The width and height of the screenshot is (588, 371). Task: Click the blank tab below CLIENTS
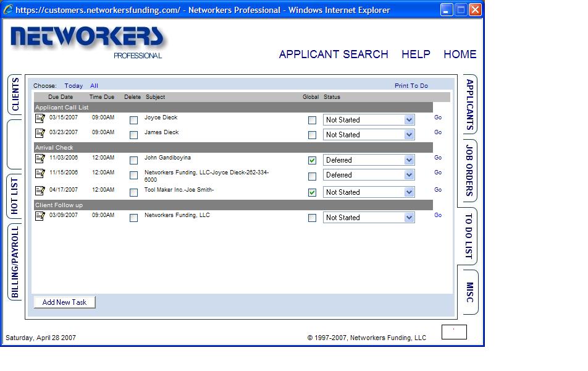click(x=15, y=145)
